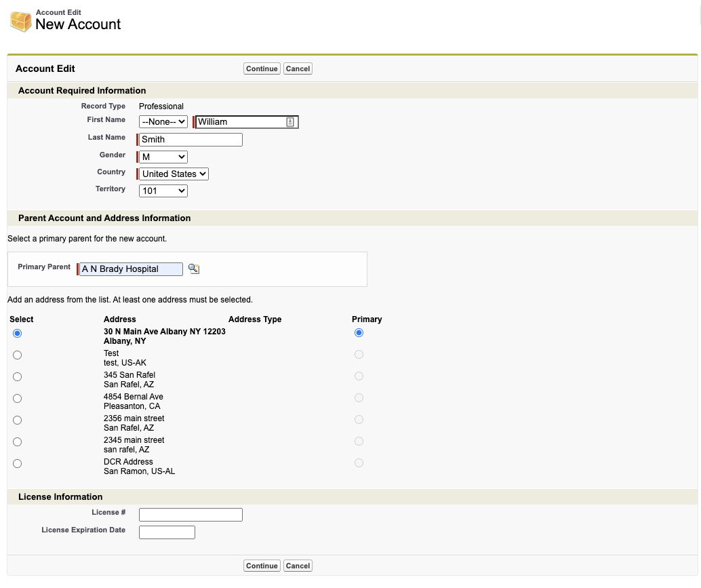Select the 4854 Bernal Ave address radio
The height and width of the screenshot is (588, 701).
pyautogui.click(x=18, y=398)
